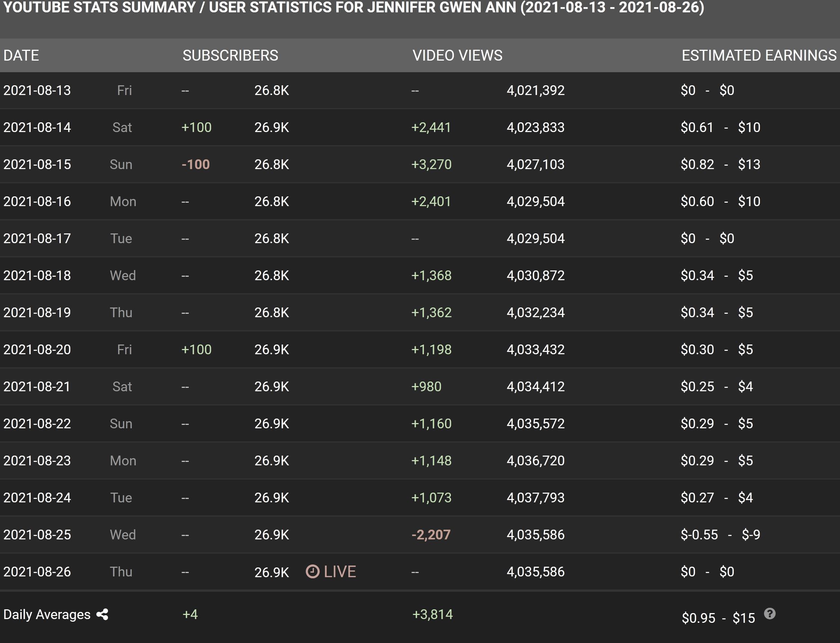The image size is (840, 643).
Task: Click the LIVE clock icon
Action: point(313,572)
